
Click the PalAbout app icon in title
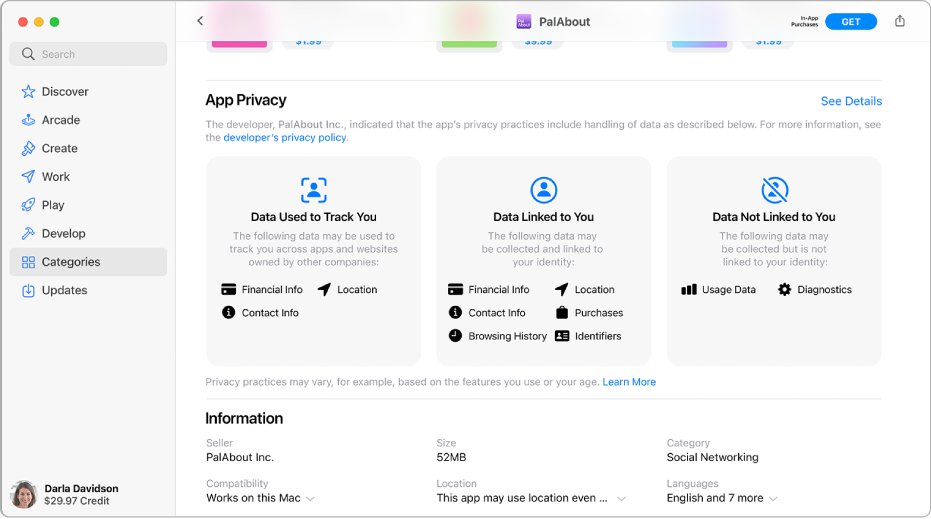524,21
